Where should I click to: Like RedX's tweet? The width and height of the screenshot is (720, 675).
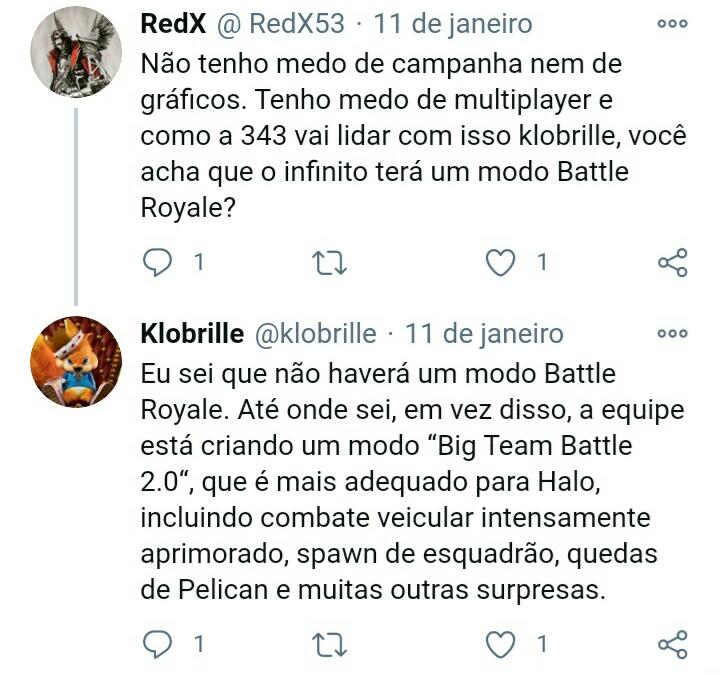(500, 262)
